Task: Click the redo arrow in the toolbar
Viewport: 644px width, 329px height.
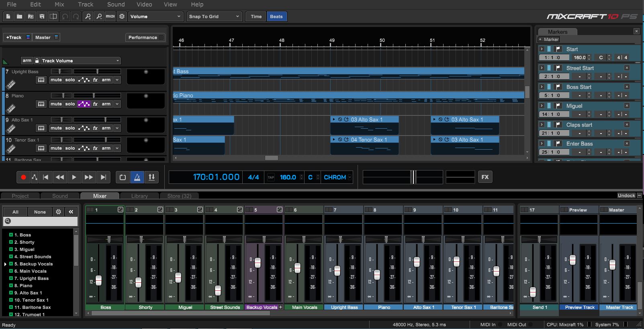Action: tap(76, 16)
